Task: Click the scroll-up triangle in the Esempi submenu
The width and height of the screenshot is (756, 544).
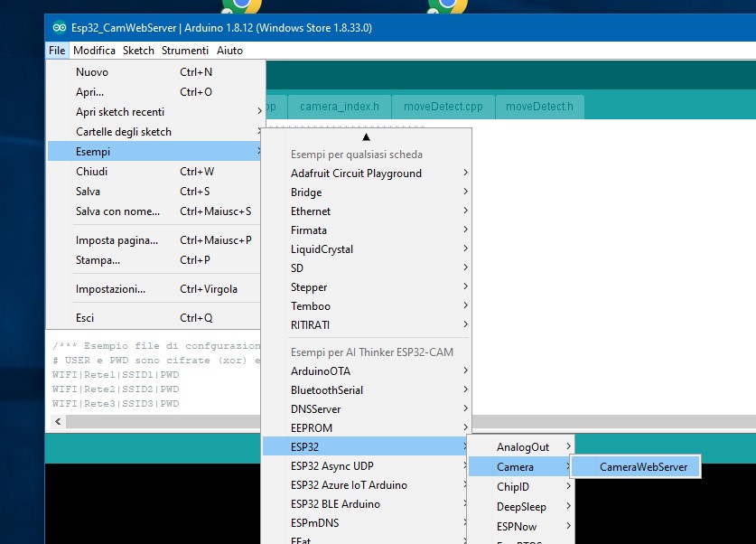Action: click(367, 137)
